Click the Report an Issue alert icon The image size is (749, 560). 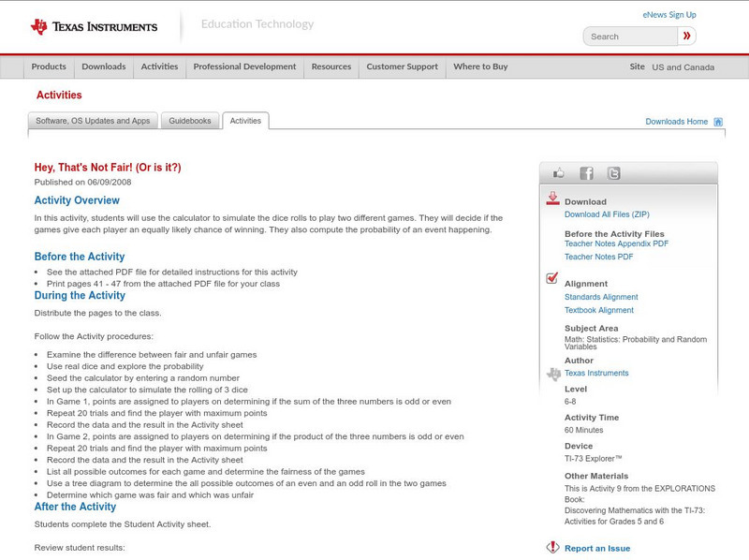coord(552,548)
